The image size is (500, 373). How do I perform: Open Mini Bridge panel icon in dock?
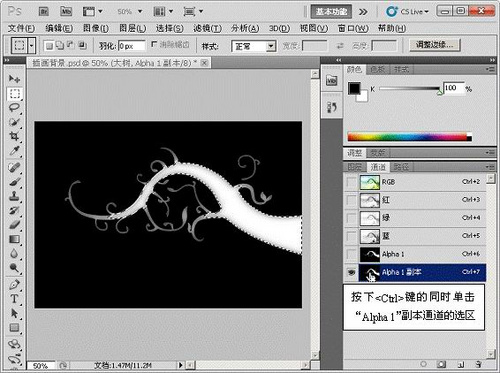pyautogui.click(x=331, y=80)
